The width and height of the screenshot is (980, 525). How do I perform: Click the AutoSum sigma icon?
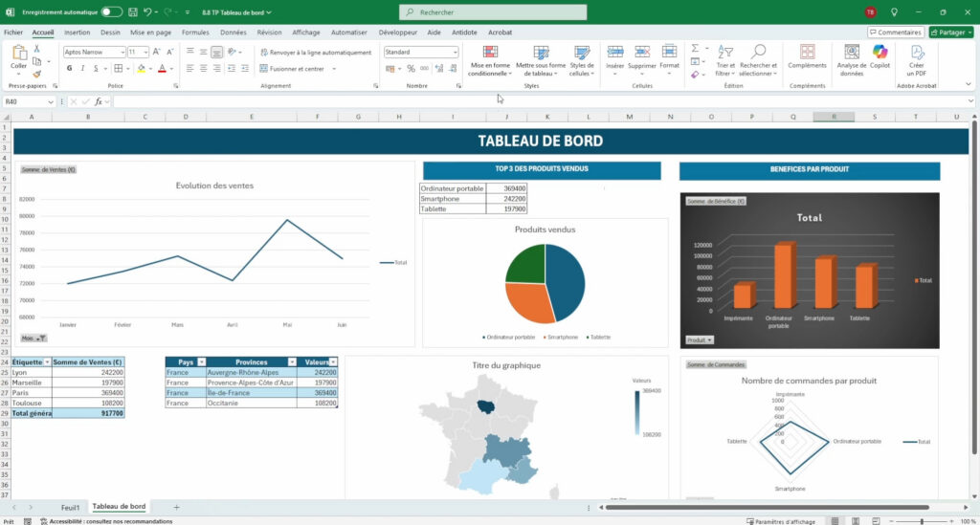(x=695, y=48)
